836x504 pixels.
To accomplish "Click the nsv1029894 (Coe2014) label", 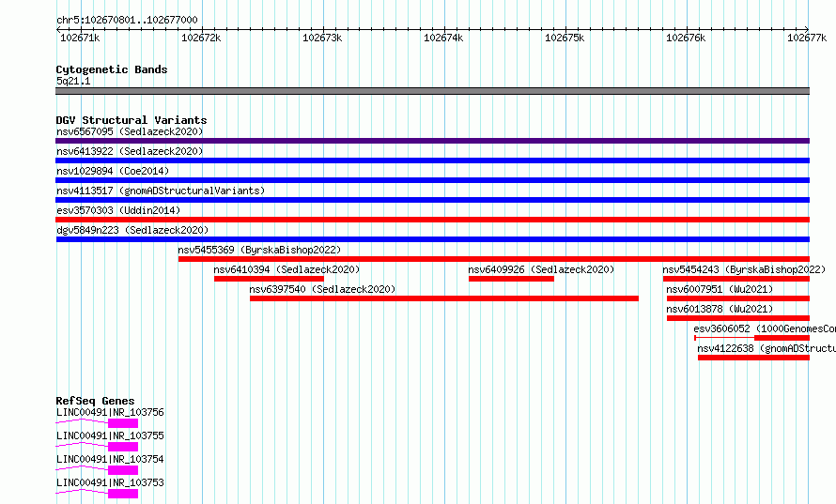I will (113, 171).
